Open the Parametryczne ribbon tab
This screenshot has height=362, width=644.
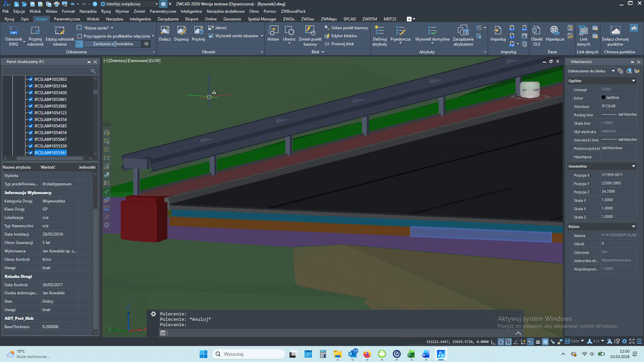coord(67,19)
